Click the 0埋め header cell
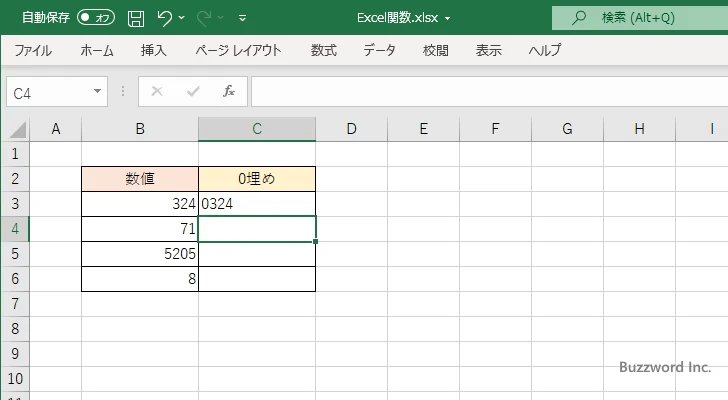The image size is (728, 400). (257, 179)
